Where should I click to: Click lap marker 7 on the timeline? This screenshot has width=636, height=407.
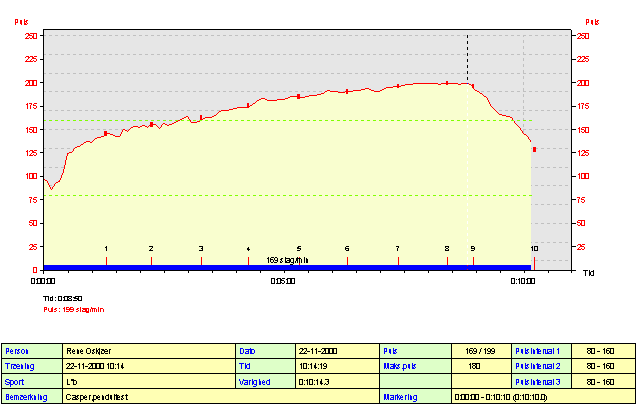397,248
